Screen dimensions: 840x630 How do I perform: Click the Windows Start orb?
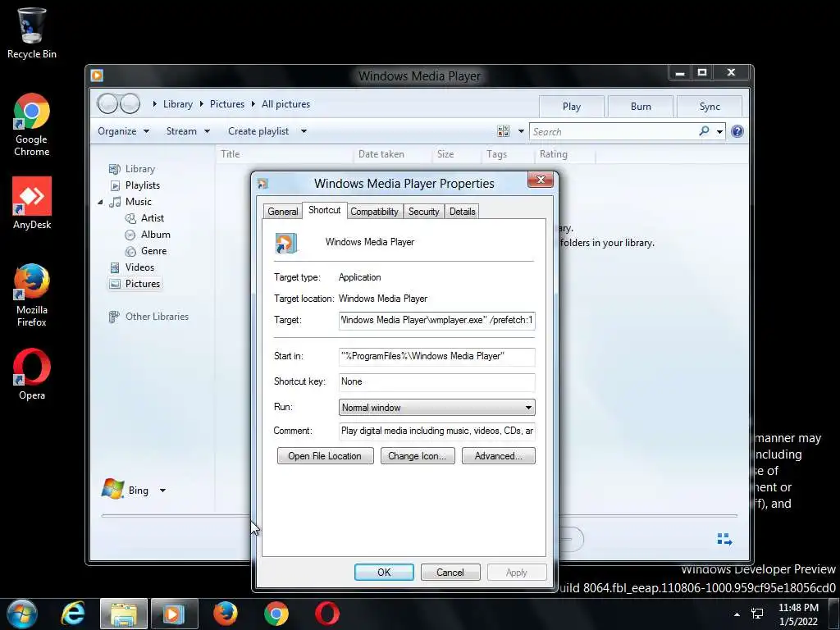click(x=22, y=614)
